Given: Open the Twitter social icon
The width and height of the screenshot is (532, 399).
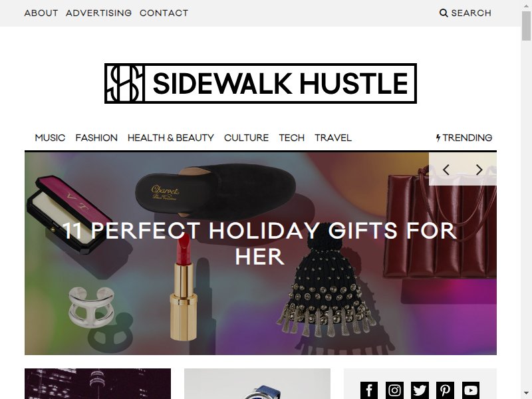Looking at the screenshot, I should click(x=420, y=390).
